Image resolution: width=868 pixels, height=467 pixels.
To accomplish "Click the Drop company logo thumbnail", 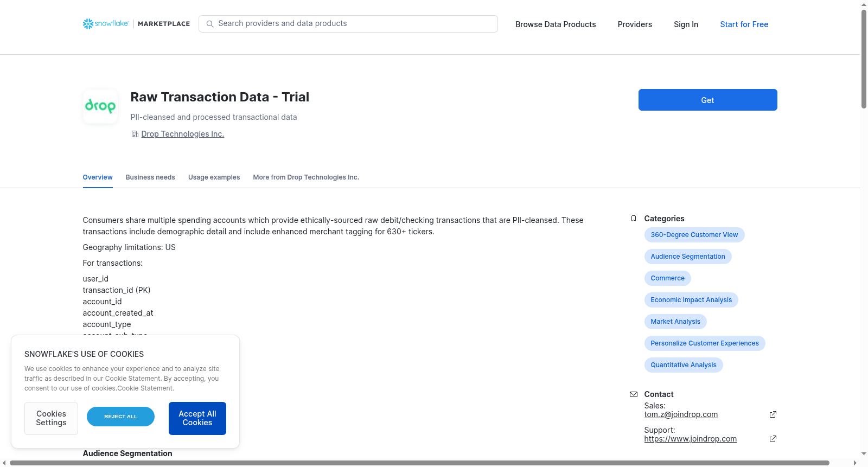I will 100,106.
